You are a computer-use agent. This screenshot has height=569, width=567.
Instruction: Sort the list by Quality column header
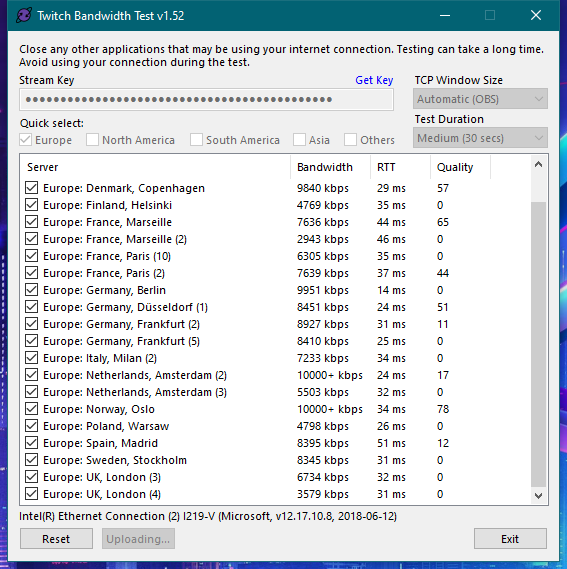click(x=460, y=167)
